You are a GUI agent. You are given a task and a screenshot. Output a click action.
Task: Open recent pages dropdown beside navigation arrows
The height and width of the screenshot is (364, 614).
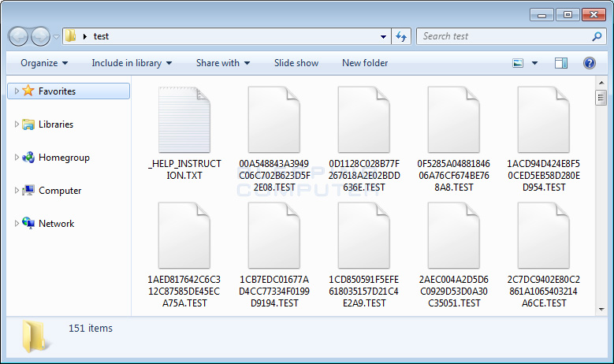(x=57, y=37)
